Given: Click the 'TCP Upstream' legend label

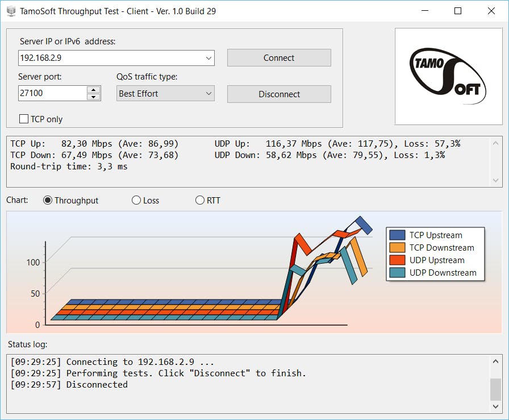Looking at the screenshot, I should pos(436,235).
